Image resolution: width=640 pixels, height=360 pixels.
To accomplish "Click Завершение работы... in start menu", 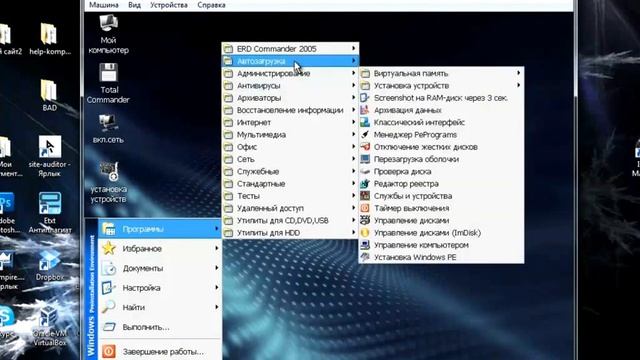I will click(x=160, y=351).
